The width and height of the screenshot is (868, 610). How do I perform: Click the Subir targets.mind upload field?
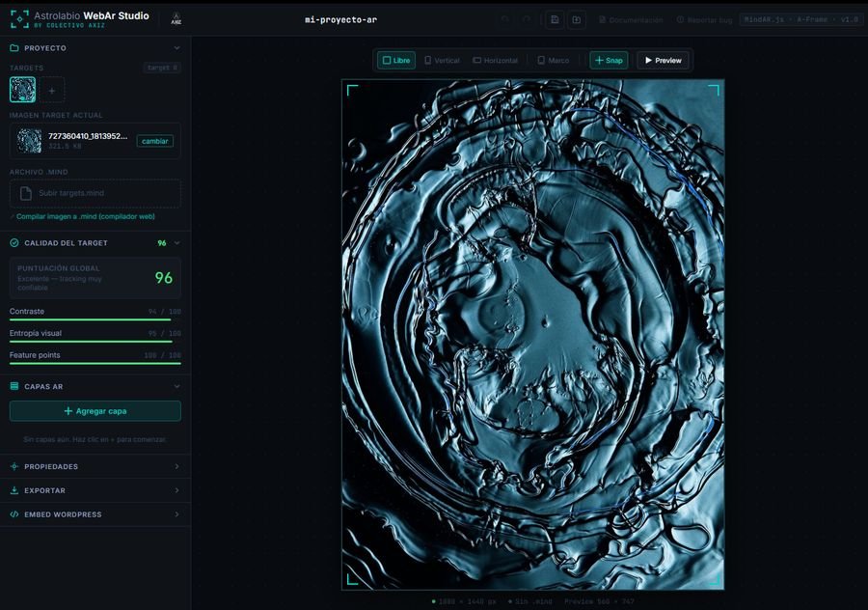coord(95,193)
